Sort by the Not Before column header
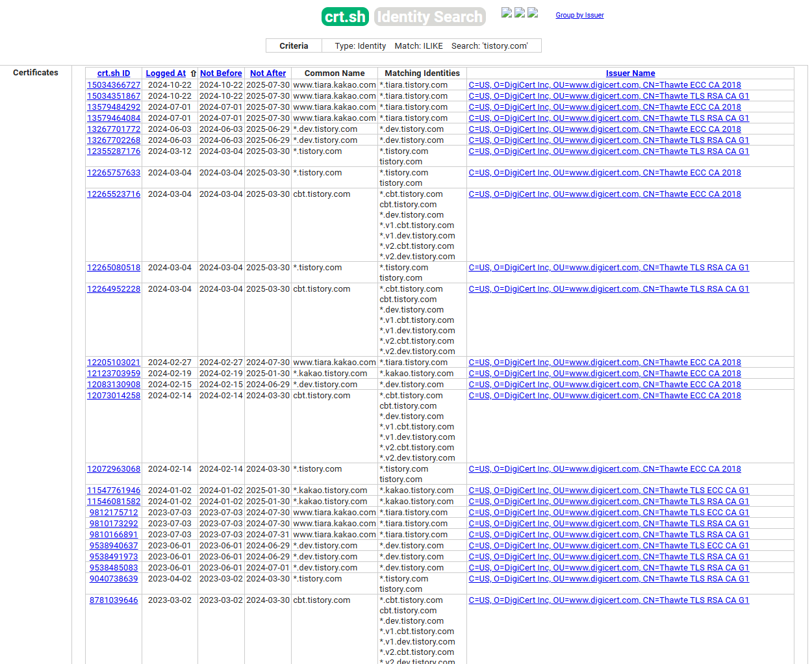Viewport: 812px width, 664px height. 221,73
